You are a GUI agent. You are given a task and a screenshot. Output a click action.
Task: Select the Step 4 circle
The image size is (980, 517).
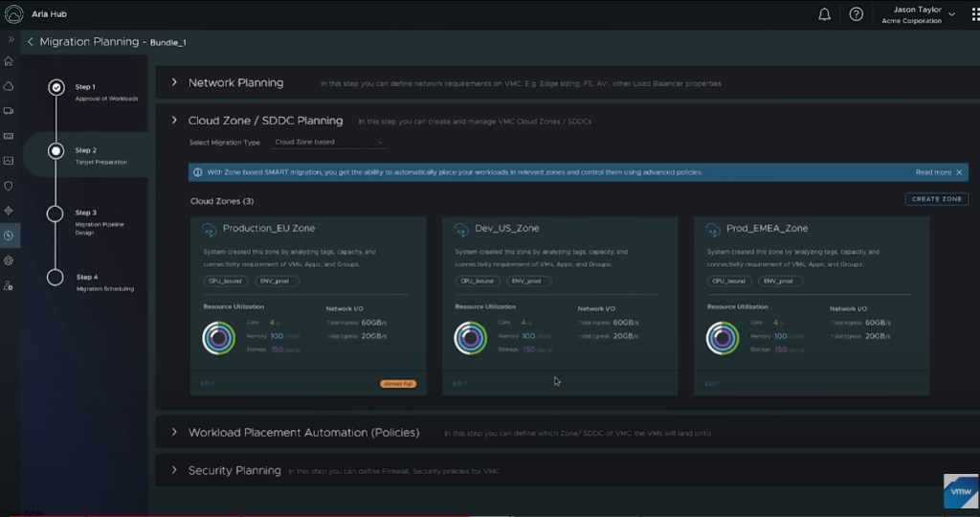pyautogui.click(x=55, y=278)
